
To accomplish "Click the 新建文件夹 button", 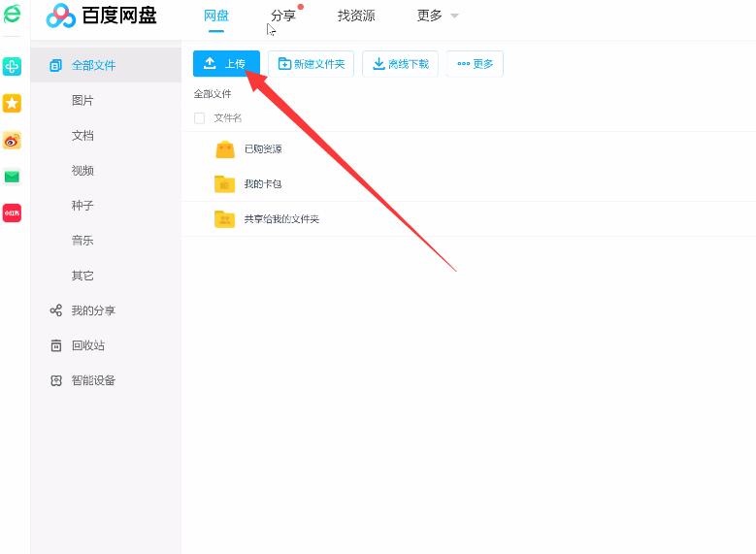I will 311,64.
